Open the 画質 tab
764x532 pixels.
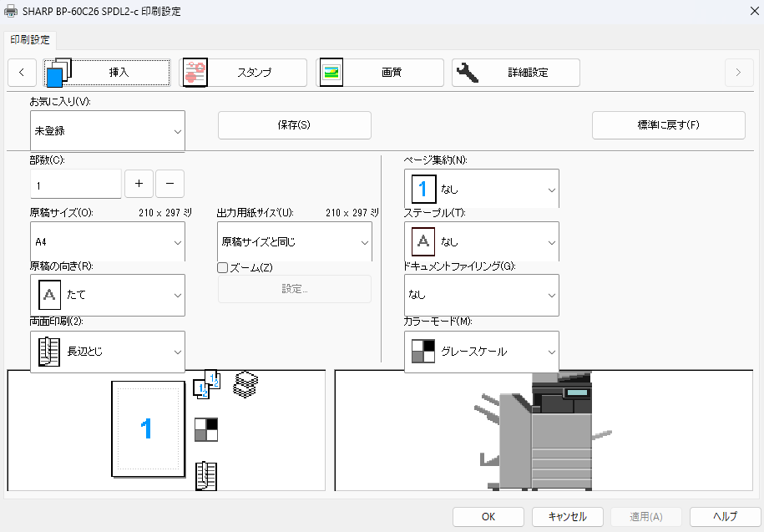(380, 73)
